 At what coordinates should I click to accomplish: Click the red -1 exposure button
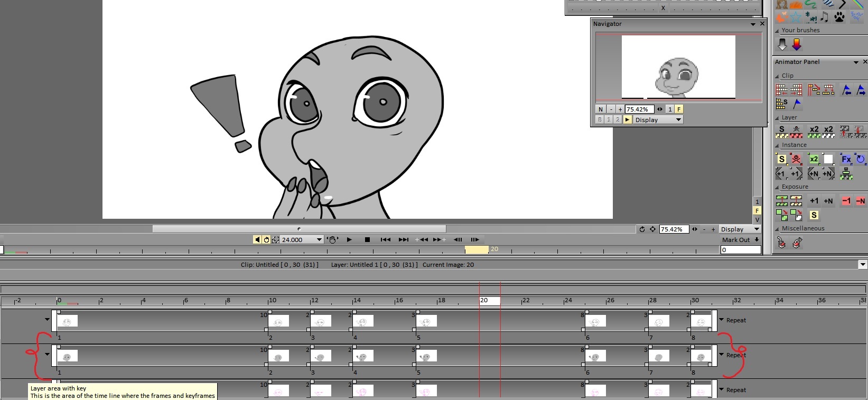(846, 201)
